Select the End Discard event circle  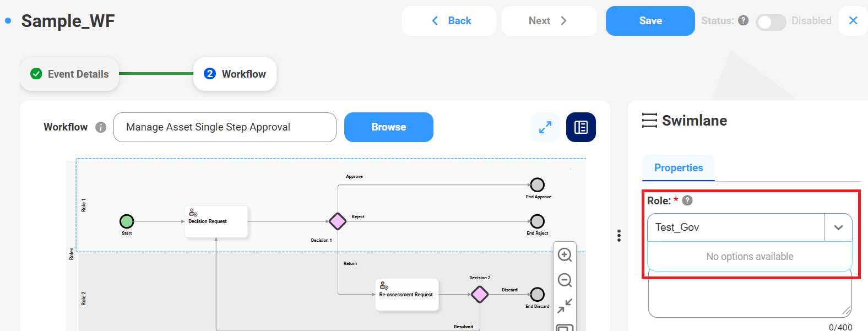tap(537, 295)
